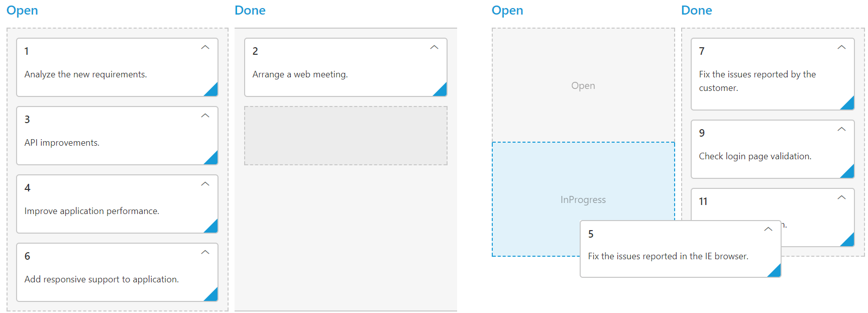The height and width of the screenshot is (313, 868).
Task: Click blue corner triangle on card 2
Action: (442, 91)
